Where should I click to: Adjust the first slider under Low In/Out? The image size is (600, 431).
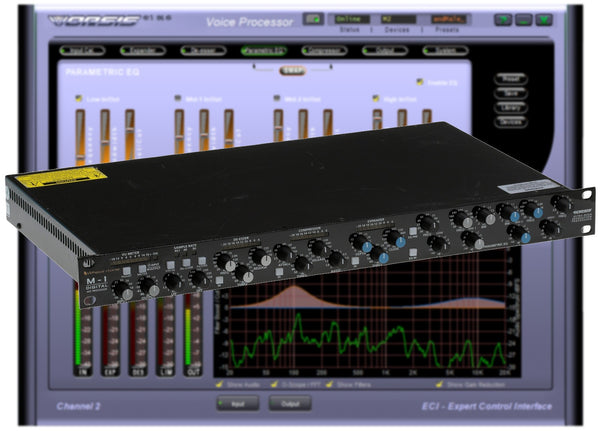click(x=80, y=138)
